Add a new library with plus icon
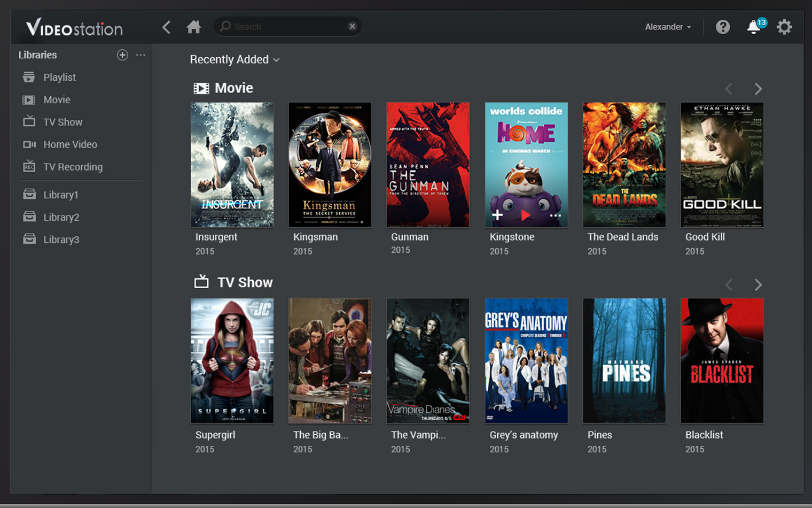 [x=122, y=55]
